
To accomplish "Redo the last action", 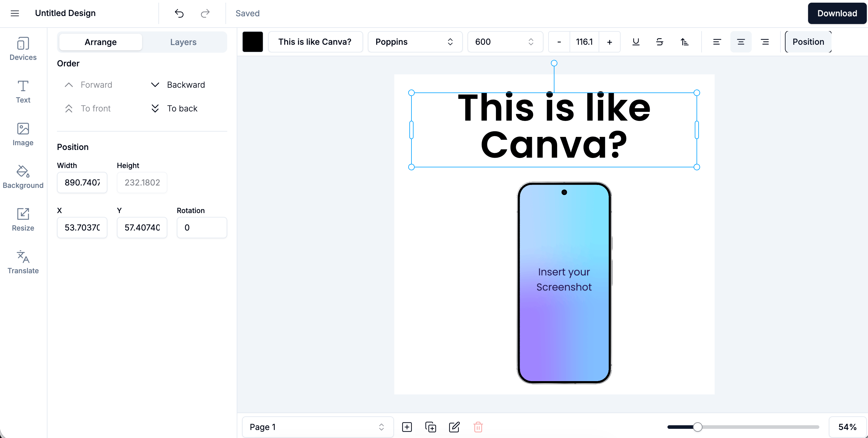I will (x=205, y=13).
